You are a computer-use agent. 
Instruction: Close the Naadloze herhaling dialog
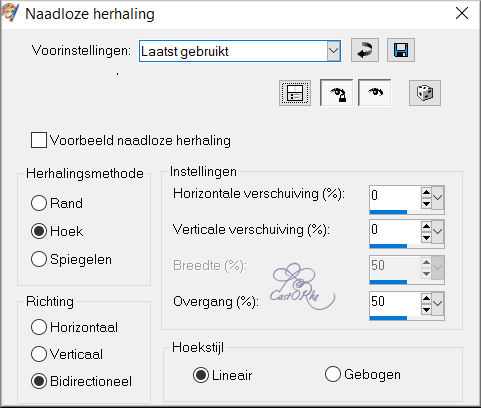(x=462, y=14)
